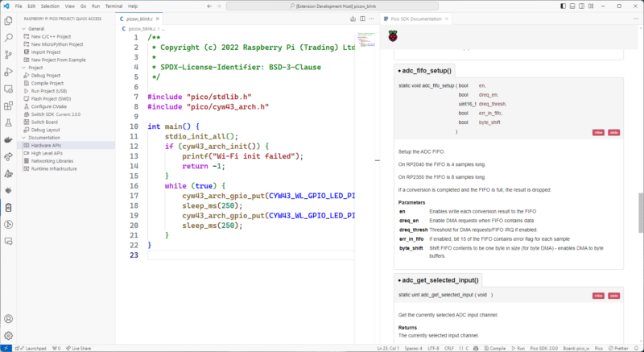
Task: Toggle the bottom panel visibility
Action: coord(572,6)
